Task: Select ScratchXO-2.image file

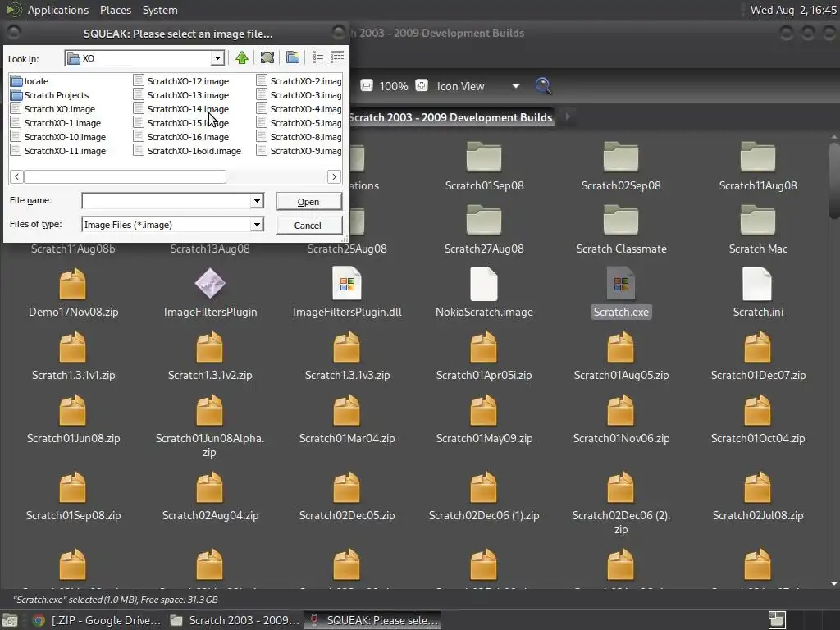Action: [299, 81]
